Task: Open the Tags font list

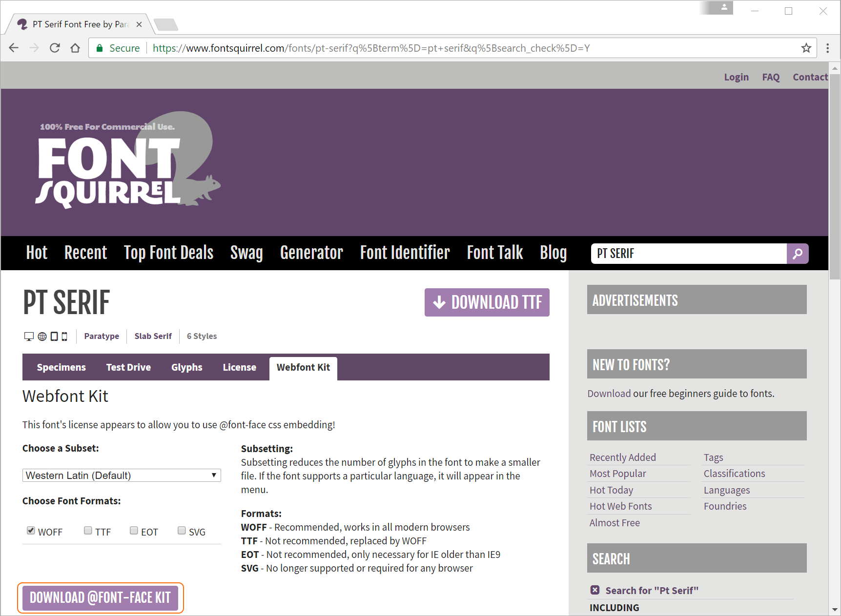Action: click(714, 457)
